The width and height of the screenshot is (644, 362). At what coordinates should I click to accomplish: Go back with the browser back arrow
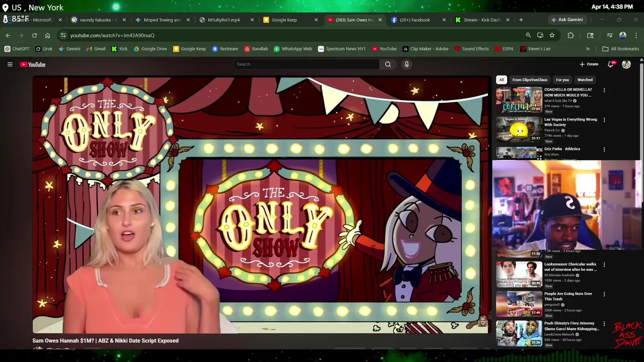point(8,35)
